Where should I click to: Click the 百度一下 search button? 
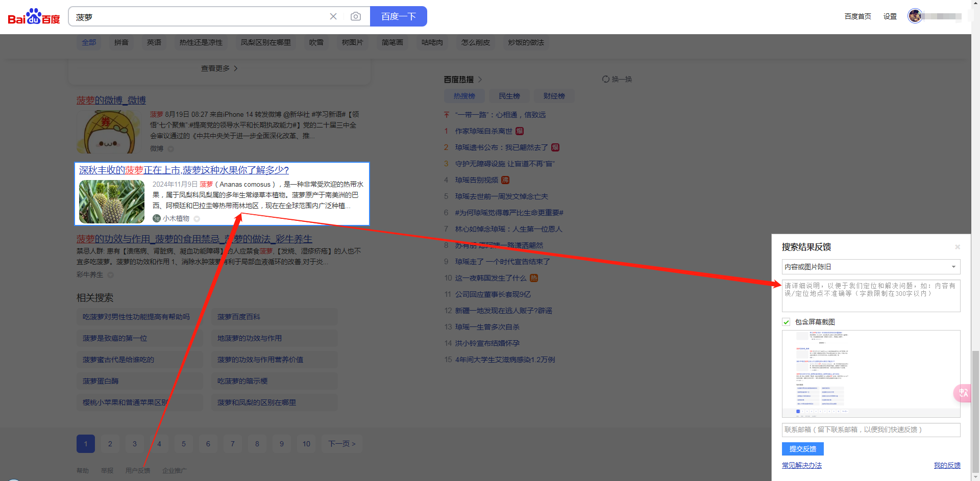[x=399, y=16]
